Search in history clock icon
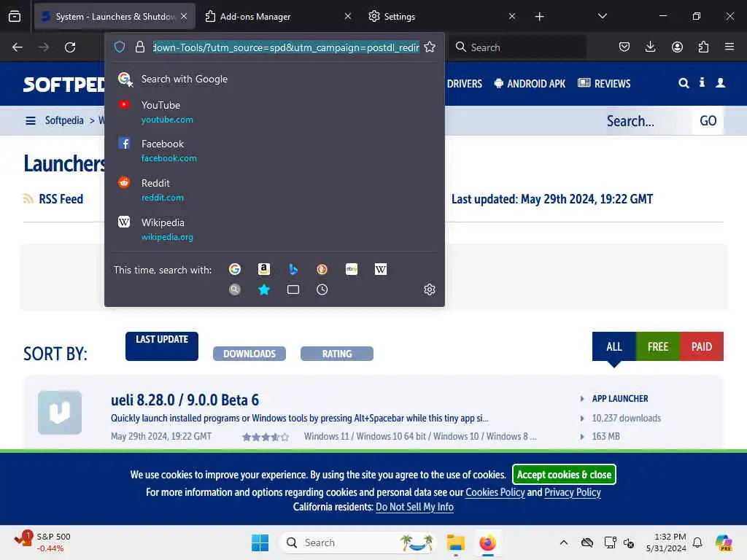The image size is (747, 560). click(x=322, y=289)
